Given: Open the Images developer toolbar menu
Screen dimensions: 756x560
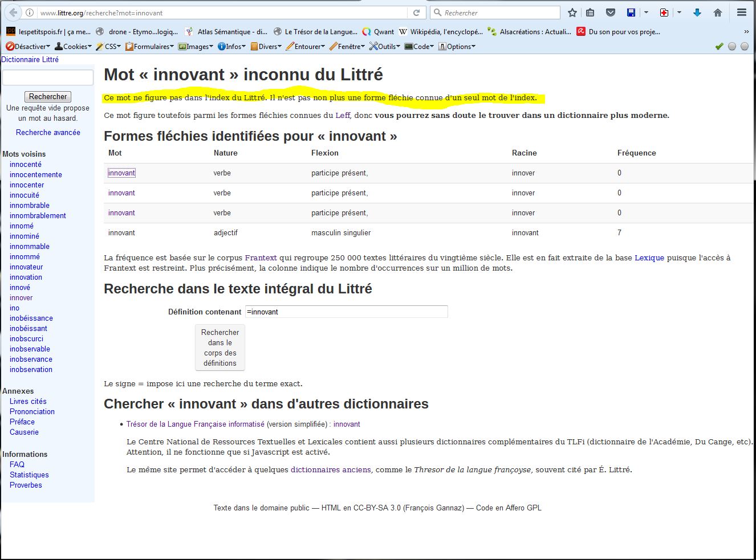Looking at the screenshot, I should coord(196,47).
